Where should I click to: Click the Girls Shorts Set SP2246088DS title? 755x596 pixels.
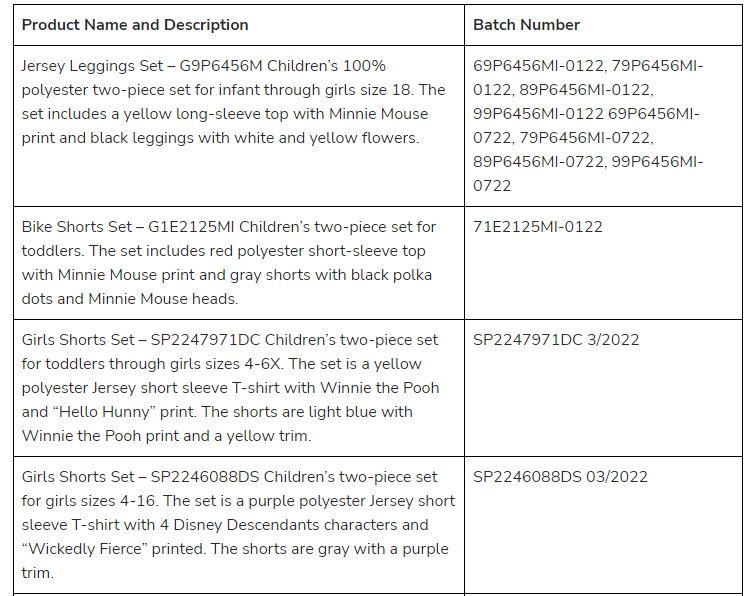coord(140,477)
